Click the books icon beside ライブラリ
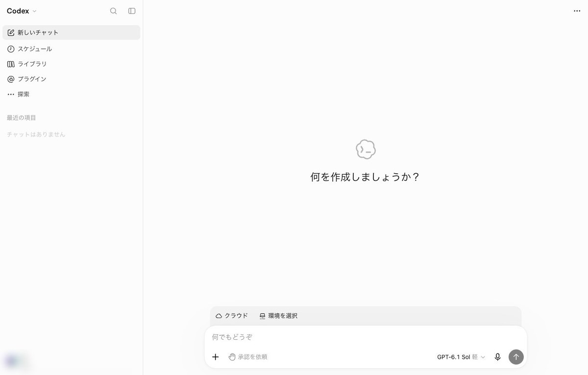 [x=11, y=64]
